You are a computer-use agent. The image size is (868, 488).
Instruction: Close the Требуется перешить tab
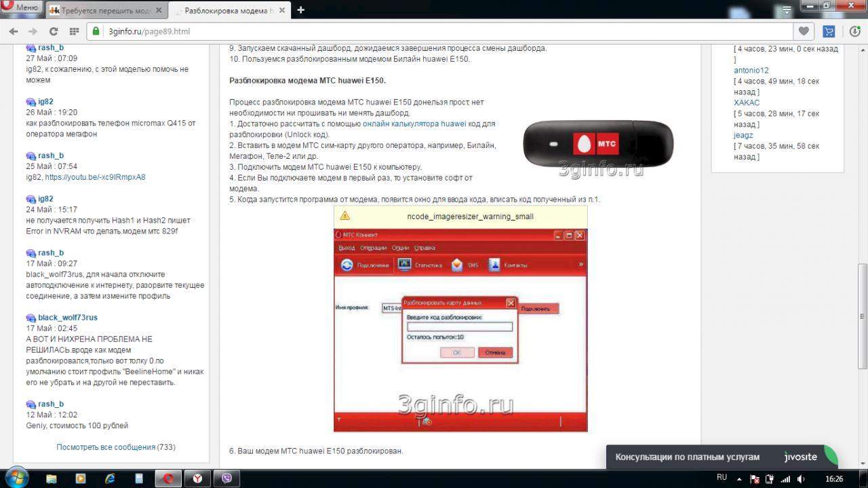coord(159,10)
